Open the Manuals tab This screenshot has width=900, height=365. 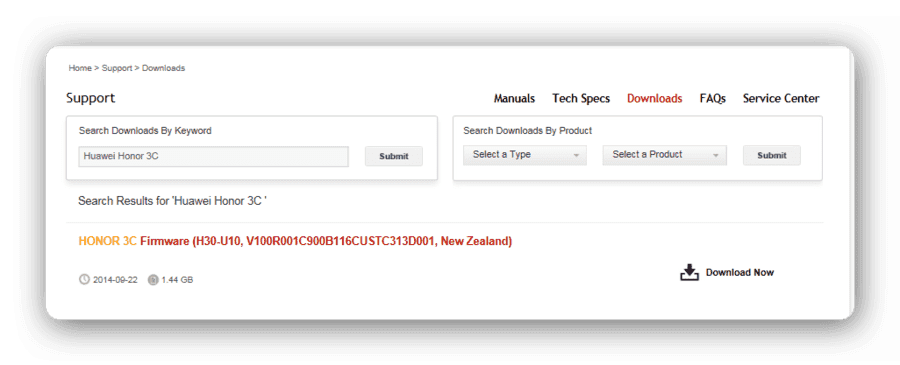point(514,99)
